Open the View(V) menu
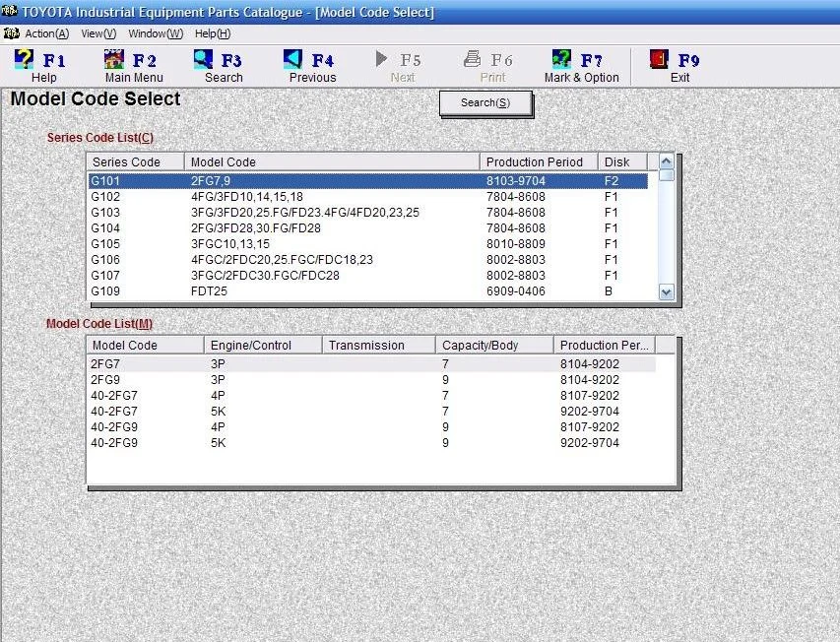Screen dimensions: 840x642 click(98, 33)
